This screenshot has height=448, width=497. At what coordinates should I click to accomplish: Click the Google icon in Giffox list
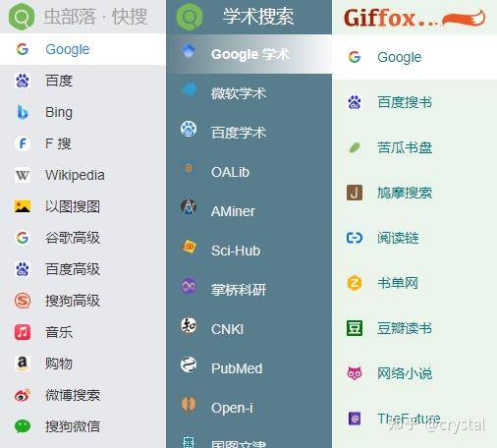coord(355,57)
